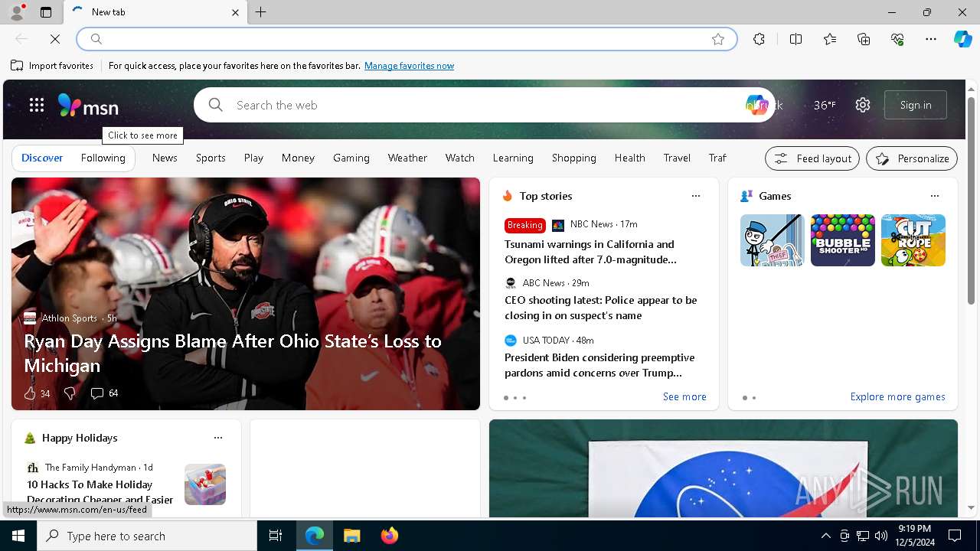Click the Personalize button
Viewport: 980px width, 551px height.
(x=912, y=158)
